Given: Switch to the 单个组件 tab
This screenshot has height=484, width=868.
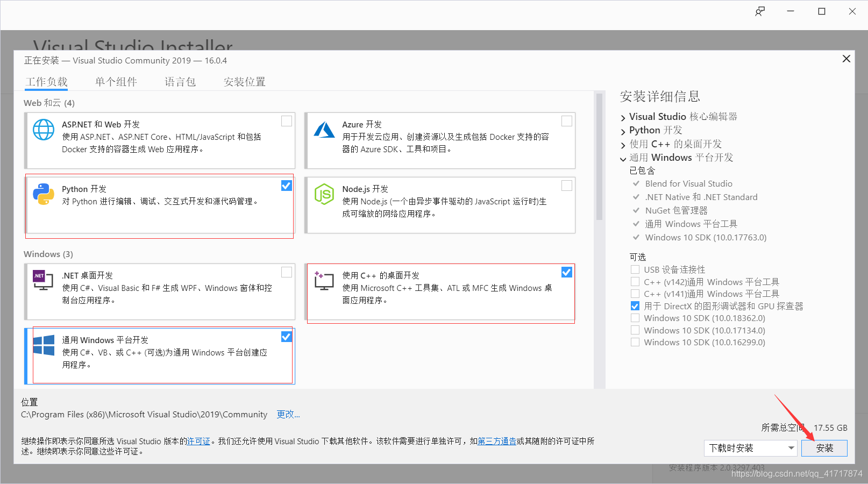Looking at the screenshot, I should (x=116, y=82).
